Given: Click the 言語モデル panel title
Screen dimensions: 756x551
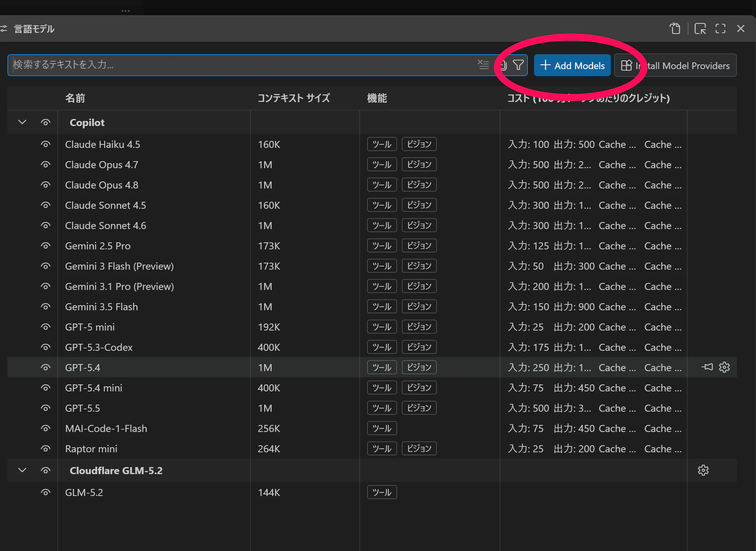Looking at the screenshot, I should click(34, 29).
